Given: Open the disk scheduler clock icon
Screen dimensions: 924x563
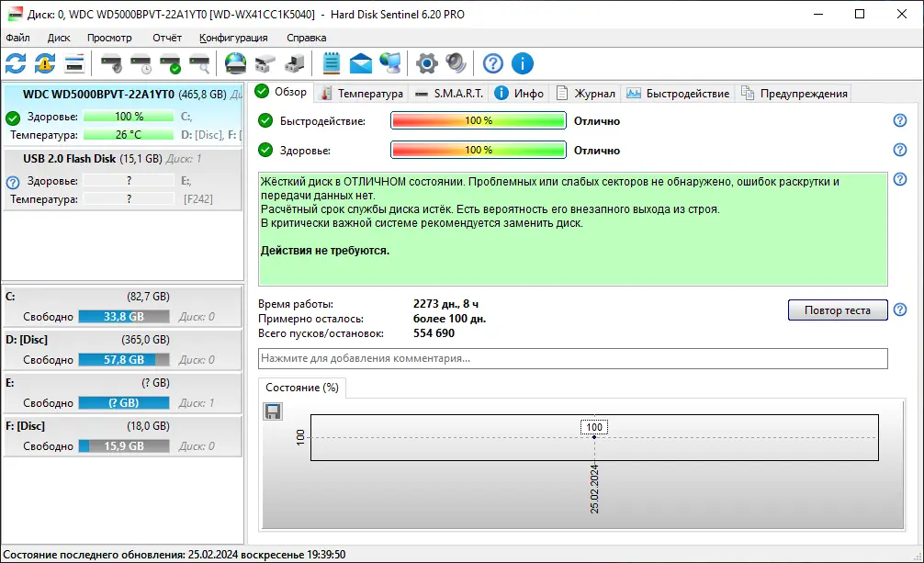Looking at the screenshot, I should (141, 63).
